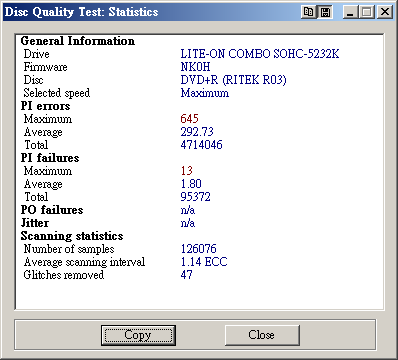The width and height of the screenshot is (398, 360).
Task: Click the Jitter n/a value
Action: (188, 223)
